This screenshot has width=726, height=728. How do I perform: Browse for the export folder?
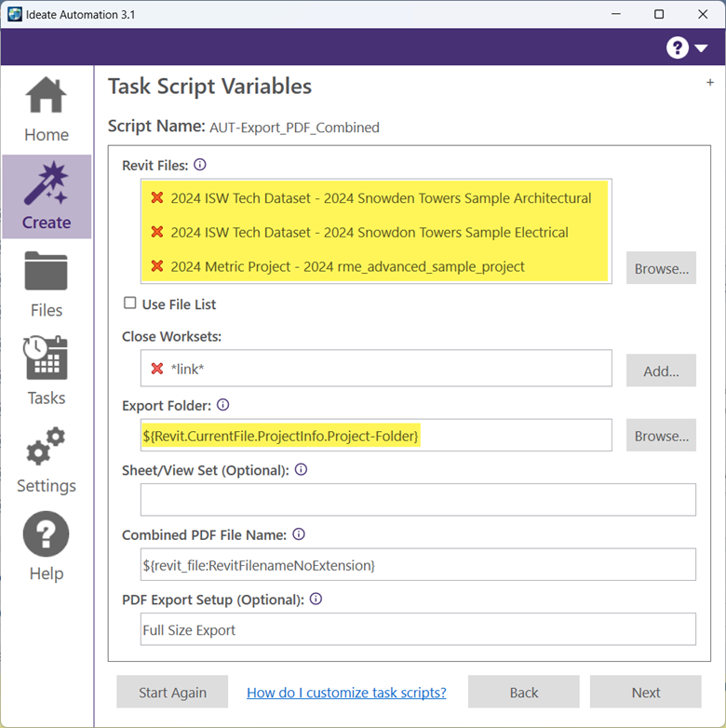(x=661, y=436)
